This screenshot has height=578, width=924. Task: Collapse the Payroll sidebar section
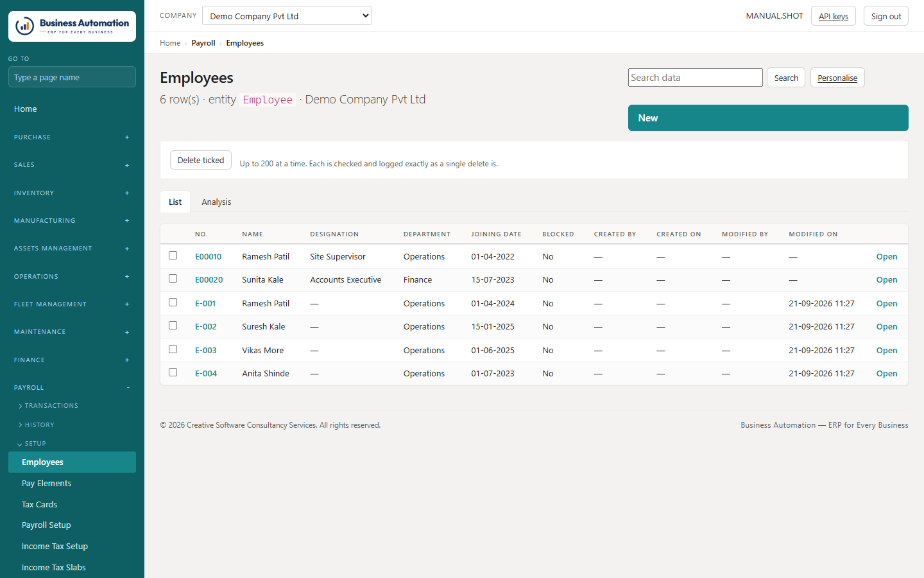tap(72, 388)
